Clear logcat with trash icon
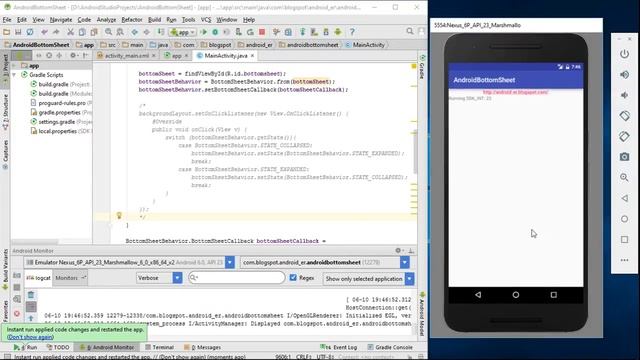 [x=31, y=295]
